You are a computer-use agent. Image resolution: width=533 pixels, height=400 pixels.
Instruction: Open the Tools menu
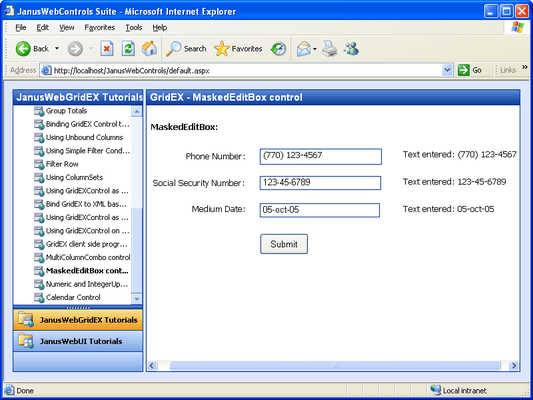click(x=134, y=28)
